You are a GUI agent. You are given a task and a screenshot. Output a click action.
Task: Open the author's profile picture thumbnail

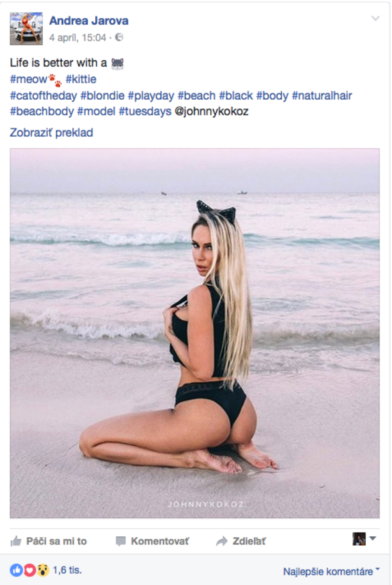pos(26,28)
